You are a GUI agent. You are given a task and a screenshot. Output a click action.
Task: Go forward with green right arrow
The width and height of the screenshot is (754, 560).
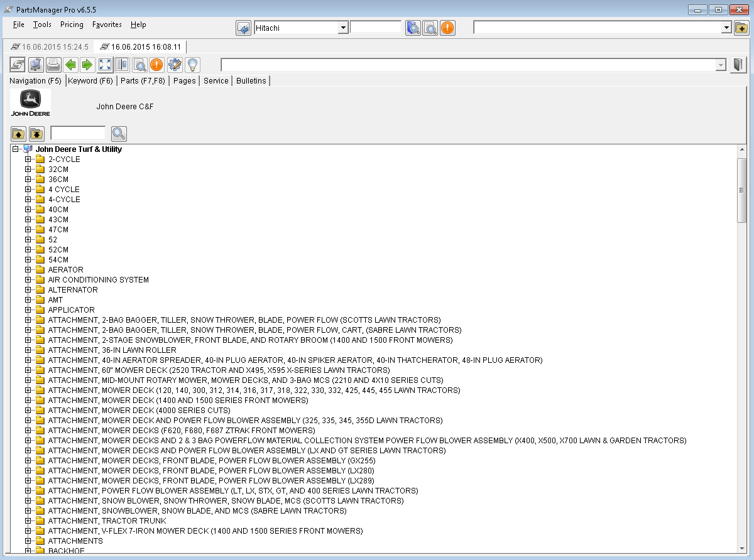click(x=87, y=65)
